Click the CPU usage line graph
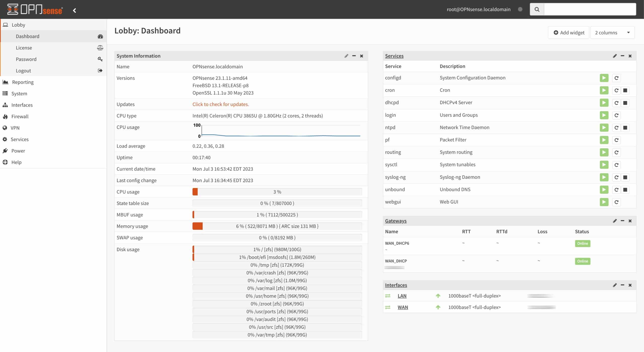Image resolution: width=644 pixels, height=352 pixels. (x=277, y=131)
